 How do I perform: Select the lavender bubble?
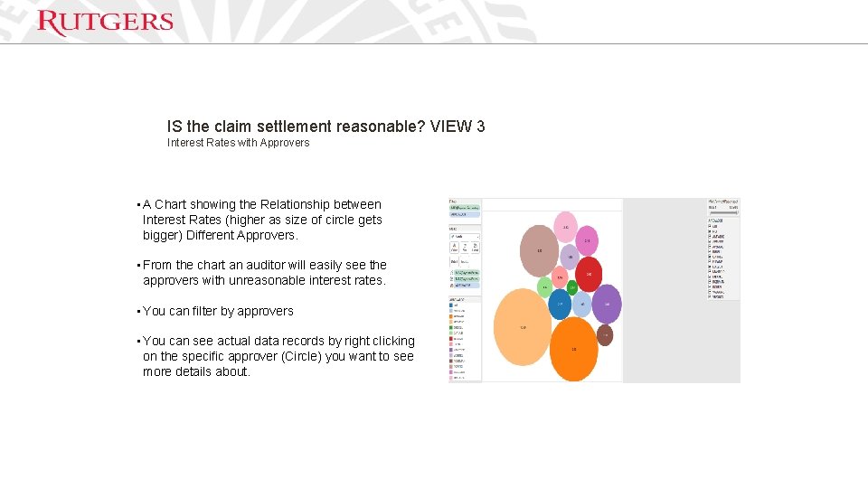point(570,257)
